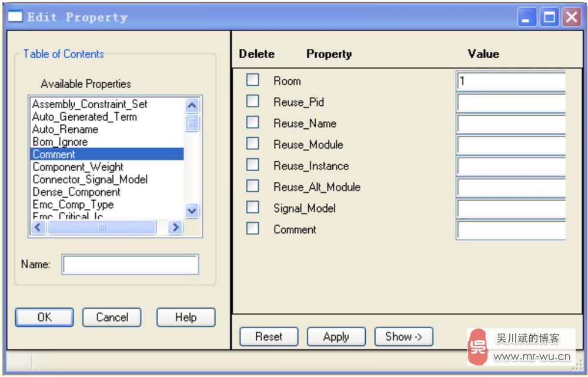Screen dimensions: 588x377
Task: Select Component_Weight in the list
Action: click(106, 166)
